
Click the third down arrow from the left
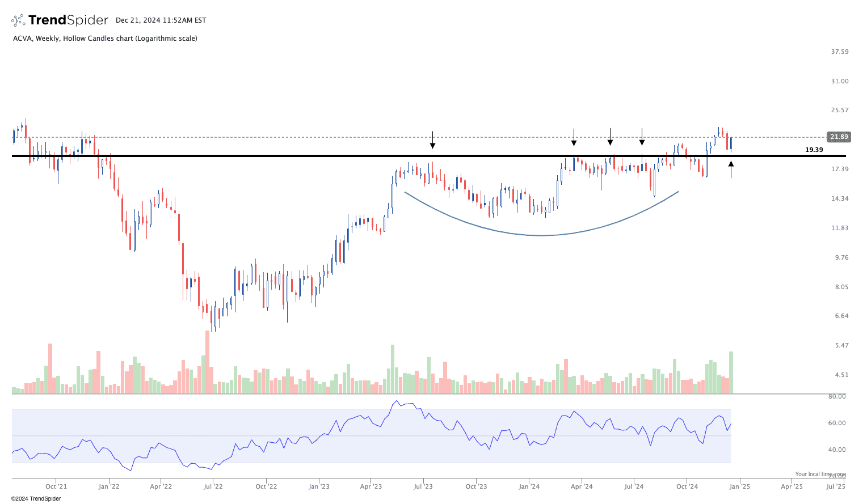pos(610,137)
